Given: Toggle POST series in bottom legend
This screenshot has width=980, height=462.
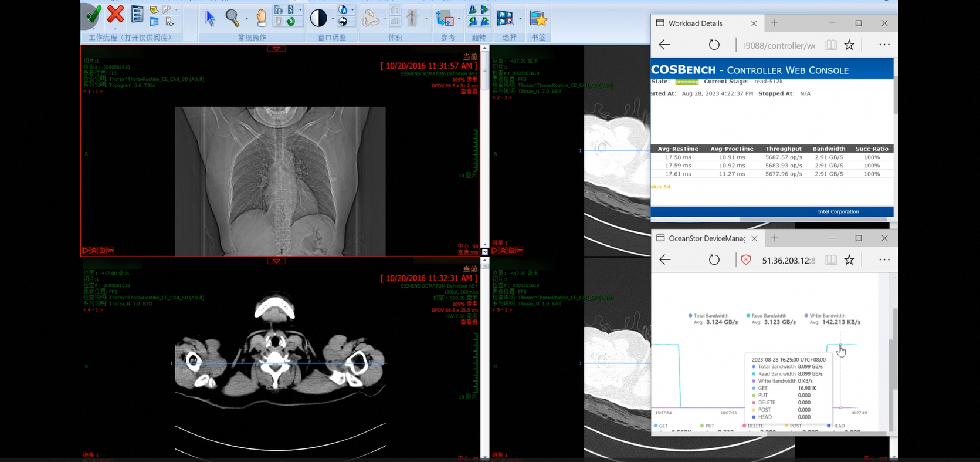Looking at the screenshot, I should point(793,426).
